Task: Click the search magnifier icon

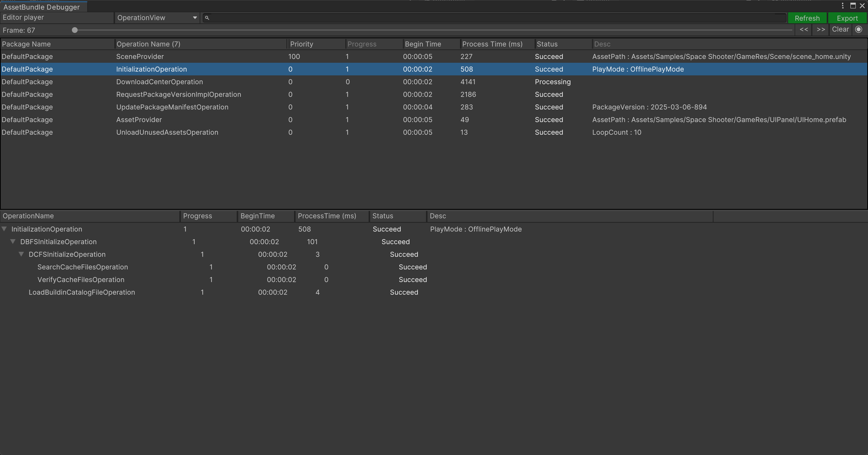Action: [x=207, y=18]
